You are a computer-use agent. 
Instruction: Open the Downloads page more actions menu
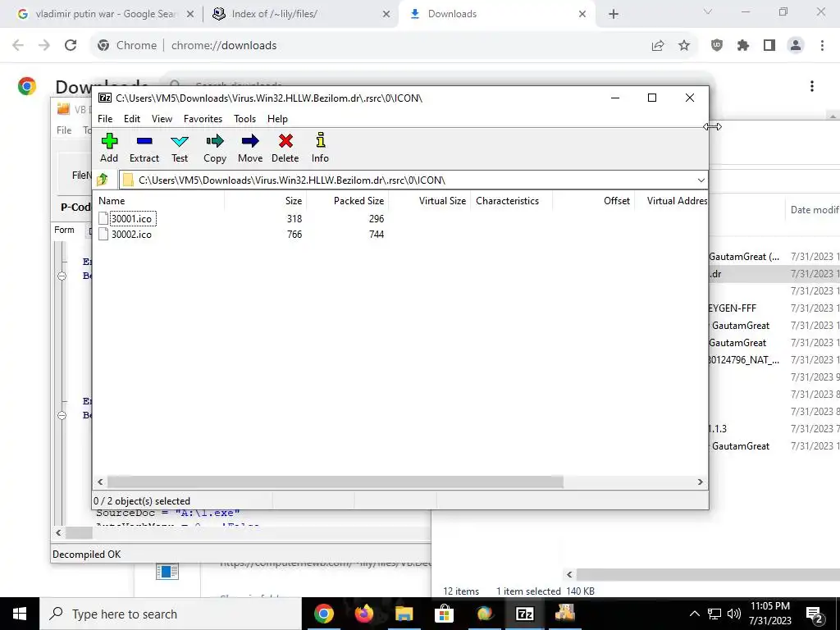tap(812, 85)
